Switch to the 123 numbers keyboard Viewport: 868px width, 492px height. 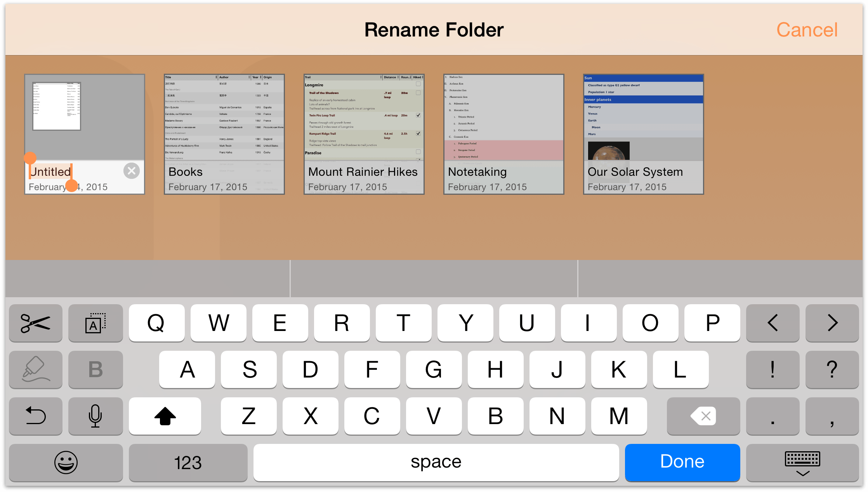tap(188, 463)
